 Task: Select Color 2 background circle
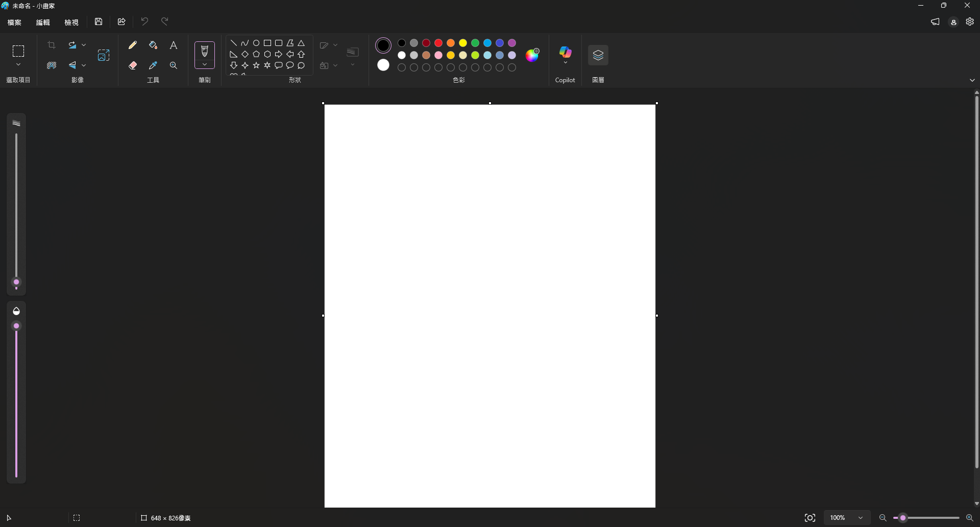pyautogui.click(x=383, y=65)
